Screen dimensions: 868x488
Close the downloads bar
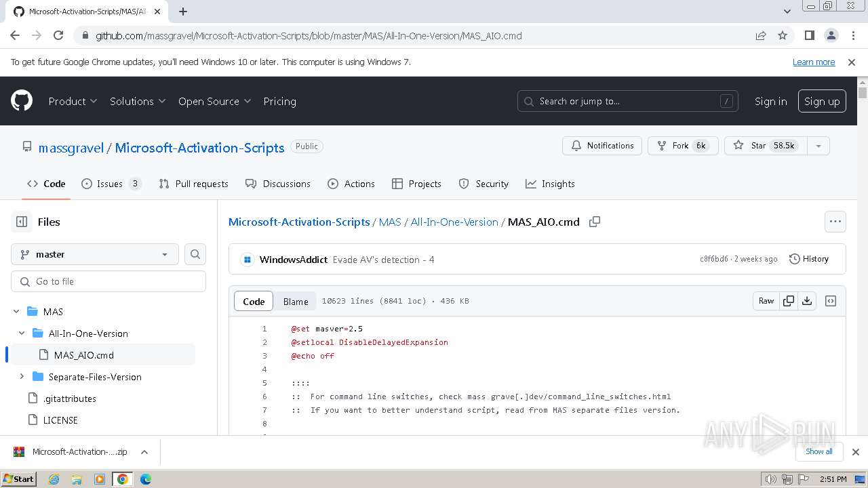click(855, 452)
